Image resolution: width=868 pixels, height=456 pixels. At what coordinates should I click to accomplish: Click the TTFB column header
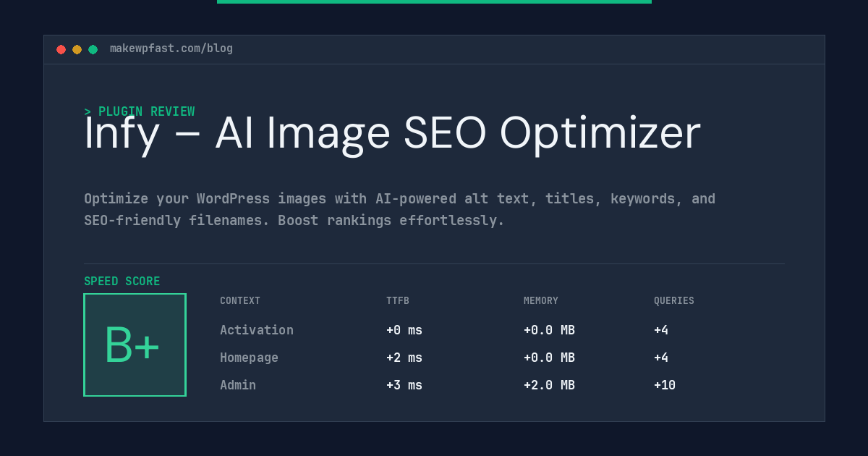coord(398,301)
